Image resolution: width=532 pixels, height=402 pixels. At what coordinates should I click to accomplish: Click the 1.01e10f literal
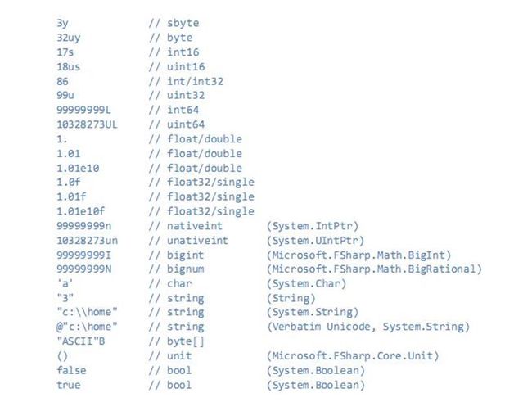81,211
